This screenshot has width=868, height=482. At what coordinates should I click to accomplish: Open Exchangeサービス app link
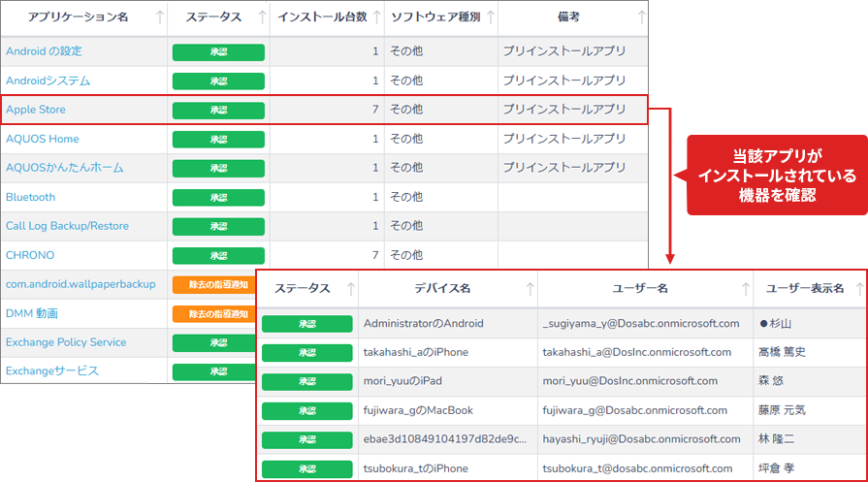52,370
